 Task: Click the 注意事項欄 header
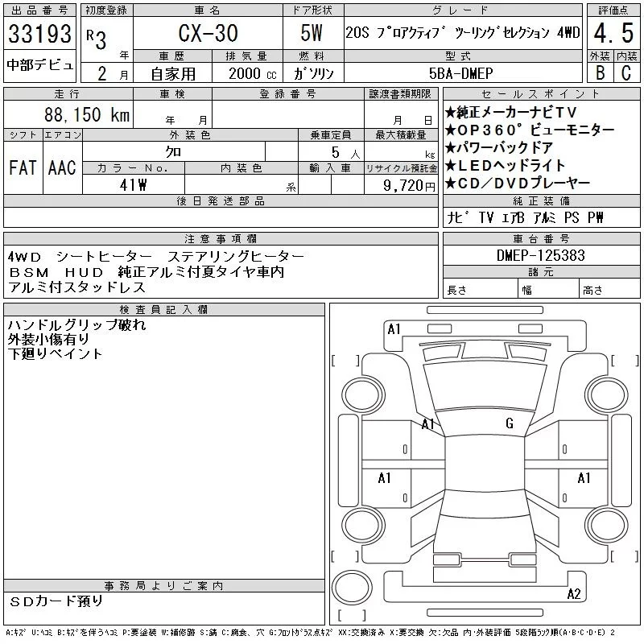(x=221, y=238)
